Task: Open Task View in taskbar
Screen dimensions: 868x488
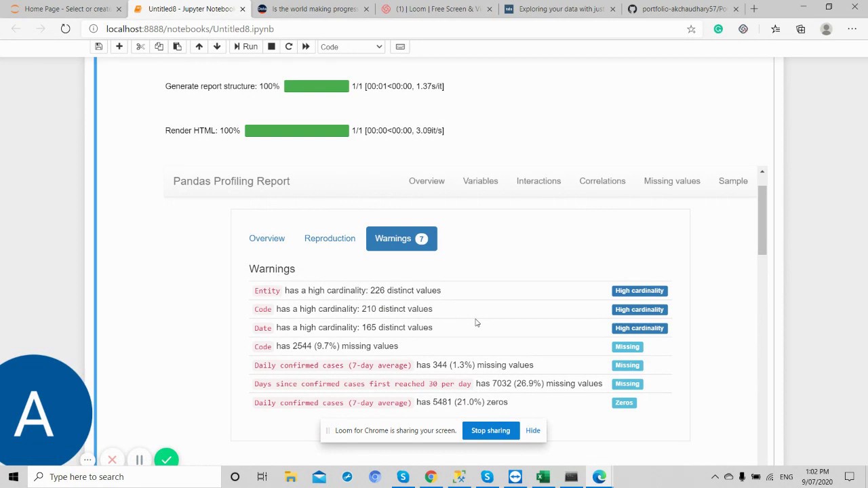Action: tap(262, 476)
